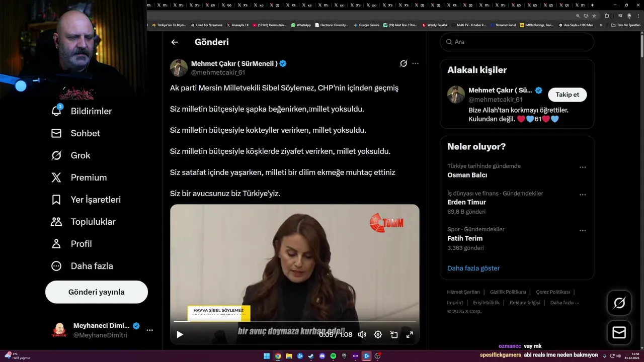Open options for Erden Timur trend
Image resolution: width=644 pixels, height=362 pixels.
click(x=583, y=195)
